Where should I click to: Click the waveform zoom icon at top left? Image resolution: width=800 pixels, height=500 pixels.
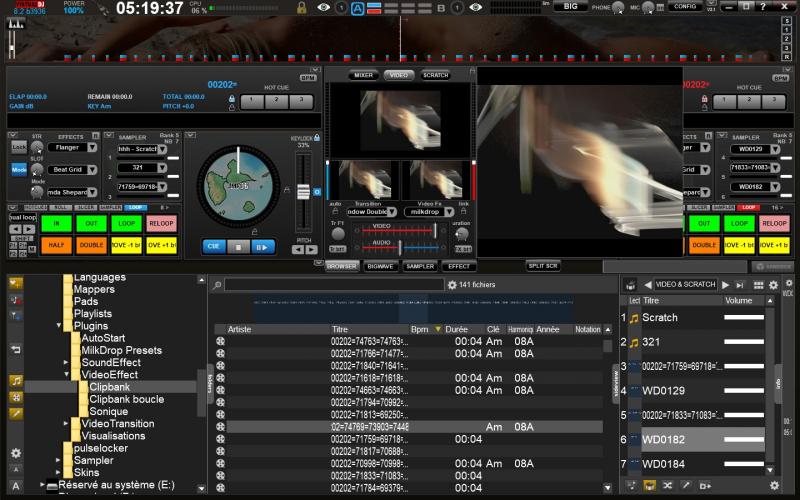coord(15,23)
